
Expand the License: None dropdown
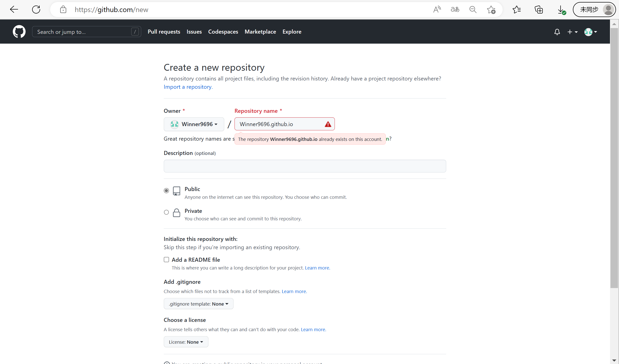coord(186,342)
